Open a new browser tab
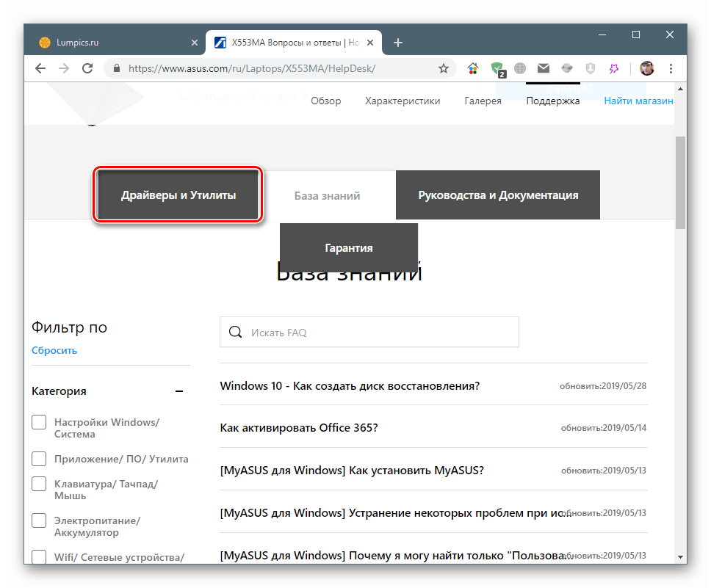This screenshot has height=588, width=711. coord(398,43)
